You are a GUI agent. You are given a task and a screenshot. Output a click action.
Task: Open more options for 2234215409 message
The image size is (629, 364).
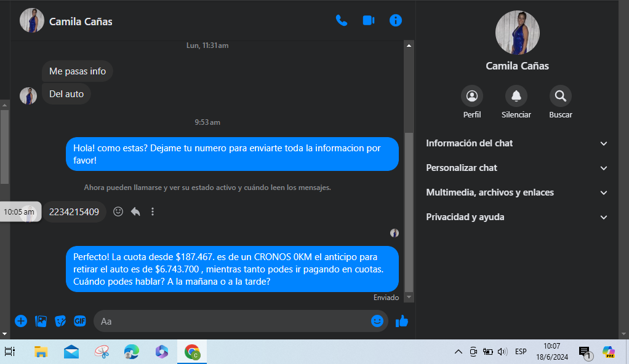click(x=153, y=212)
